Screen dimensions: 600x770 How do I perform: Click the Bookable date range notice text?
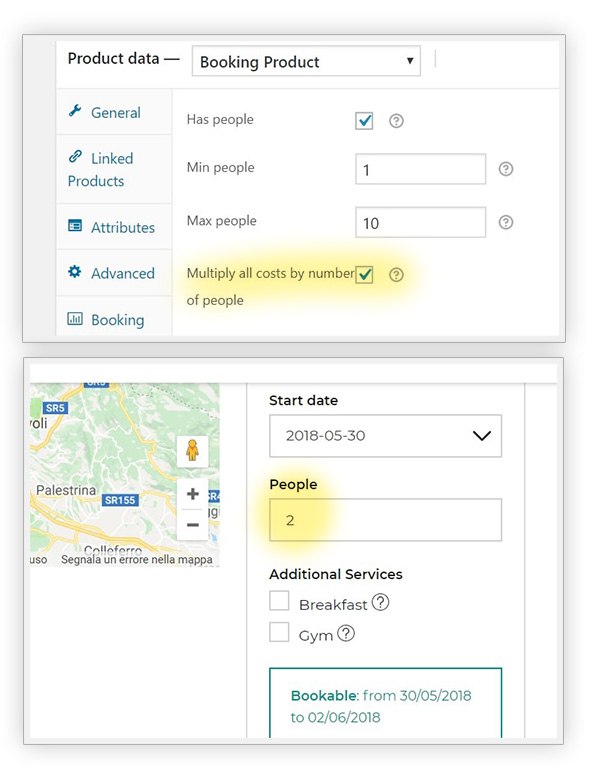[381, 706]
